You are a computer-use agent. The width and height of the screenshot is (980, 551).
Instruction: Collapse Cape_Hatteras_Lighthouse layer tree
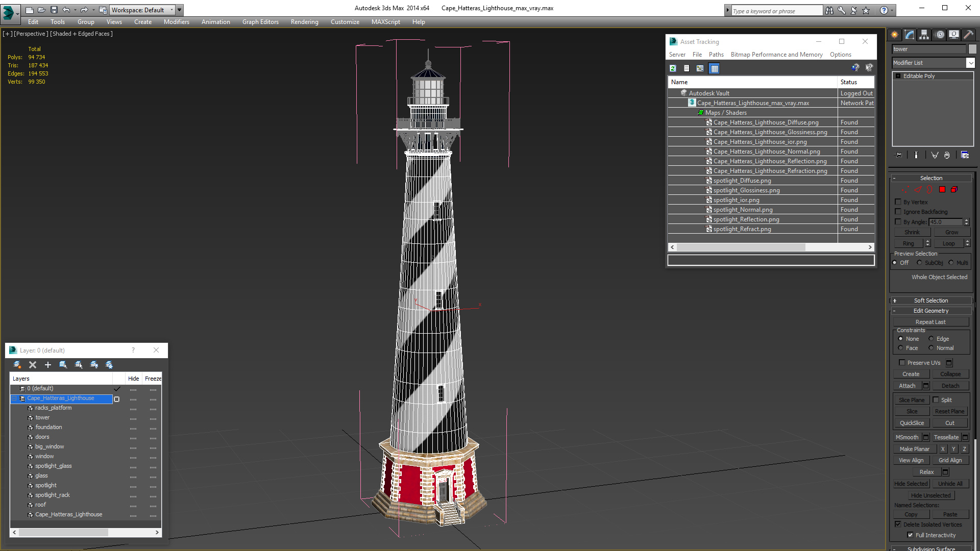pyautogui.click(x=14, y=398)
